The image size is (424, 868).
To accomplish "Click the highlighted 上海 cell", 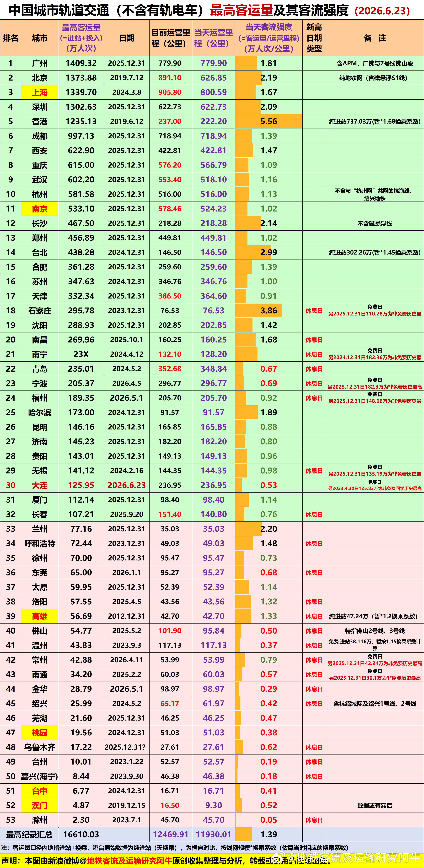I will [40, 92].
